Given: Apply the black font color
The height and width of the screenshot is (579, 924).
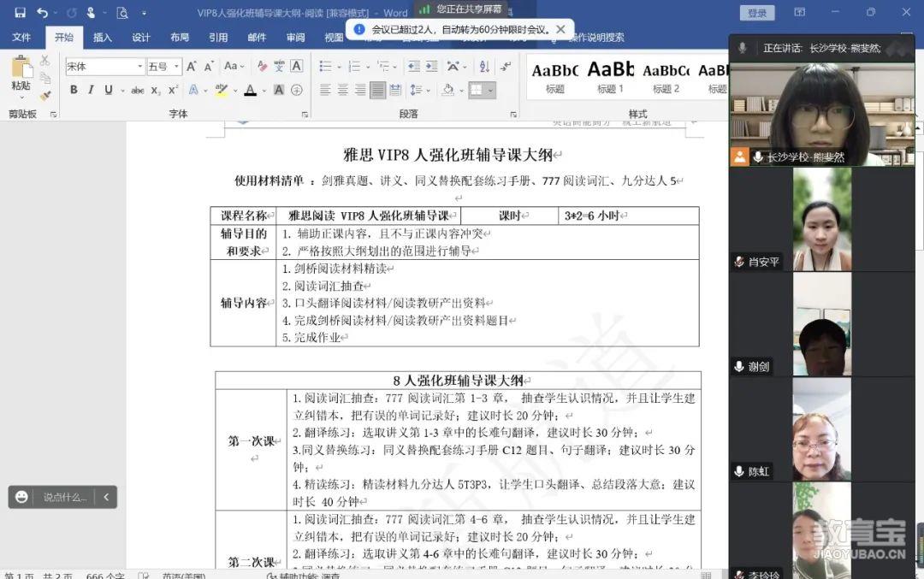Looking at the screenshot, I should [251, 90].
